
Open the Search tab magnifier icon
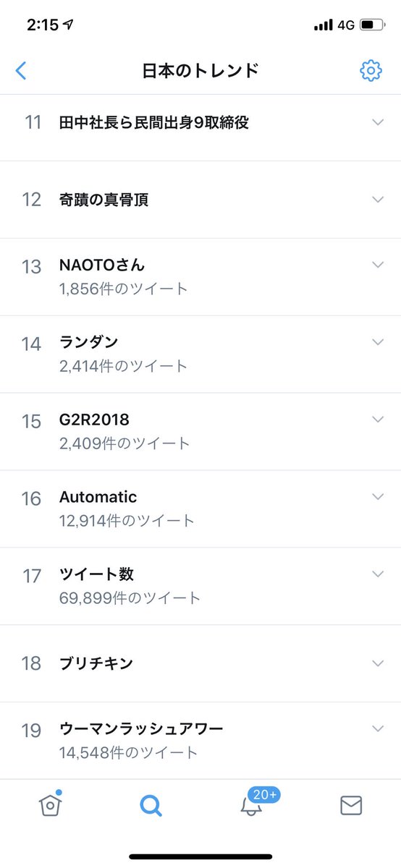coord(151,805)
